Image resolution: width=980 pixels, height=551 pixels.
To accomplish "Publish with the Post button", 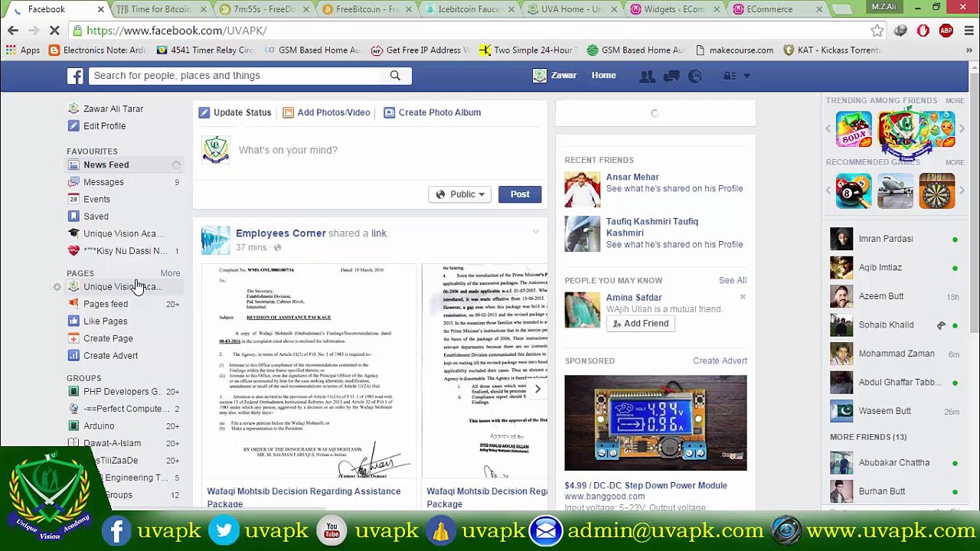I will [x=520, y=194].
